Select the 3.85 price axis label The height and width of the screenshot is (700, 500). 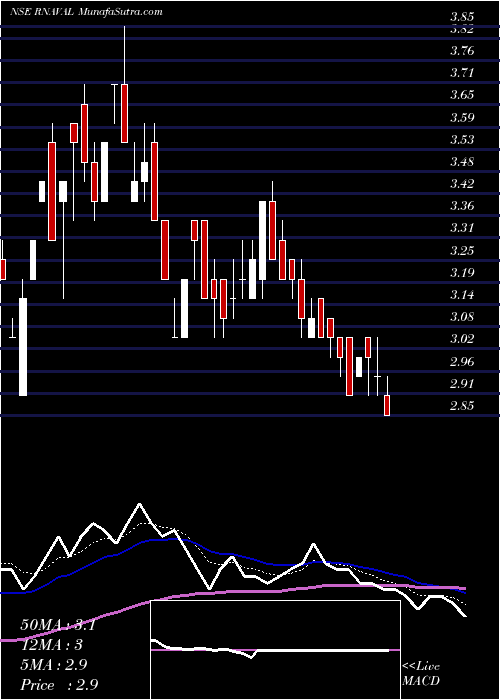(x=462, y=17)
